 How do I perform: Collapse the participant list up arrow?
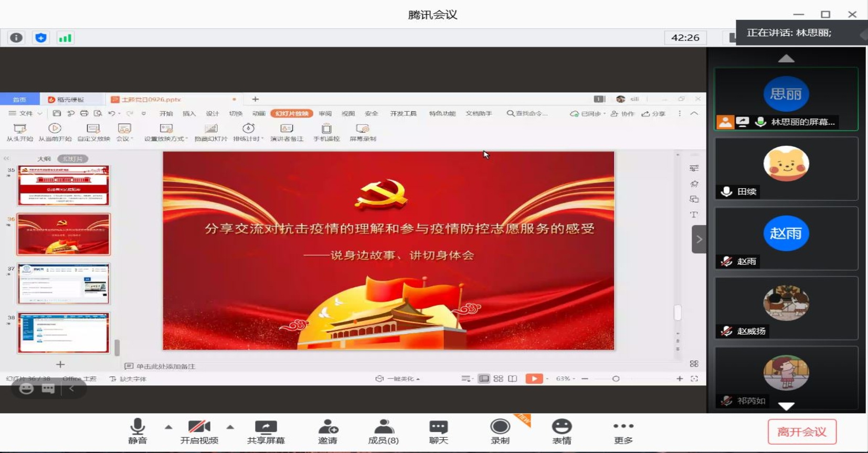pyautogui.click(x=786, y=58)
